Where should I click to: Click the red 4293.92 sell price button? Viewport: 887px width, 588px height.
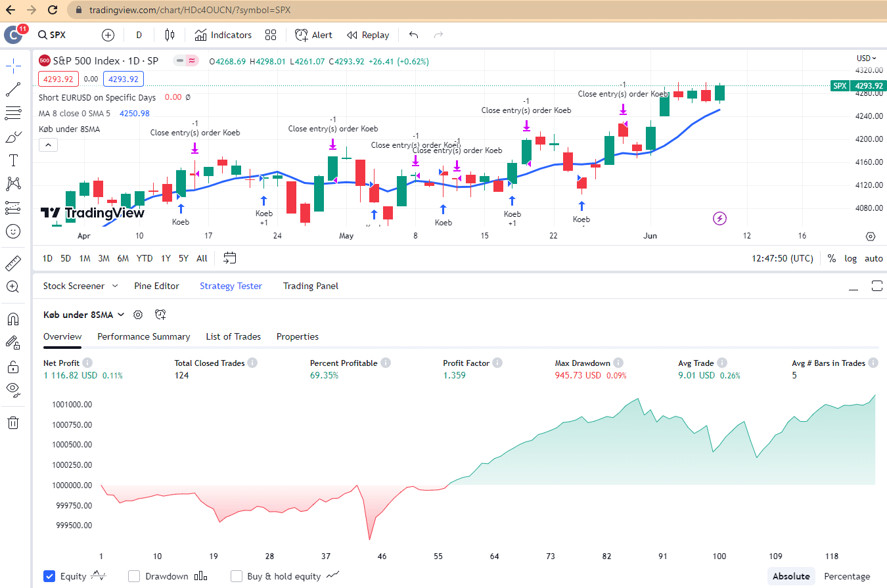pyautogui.click(x=58, y=79)
